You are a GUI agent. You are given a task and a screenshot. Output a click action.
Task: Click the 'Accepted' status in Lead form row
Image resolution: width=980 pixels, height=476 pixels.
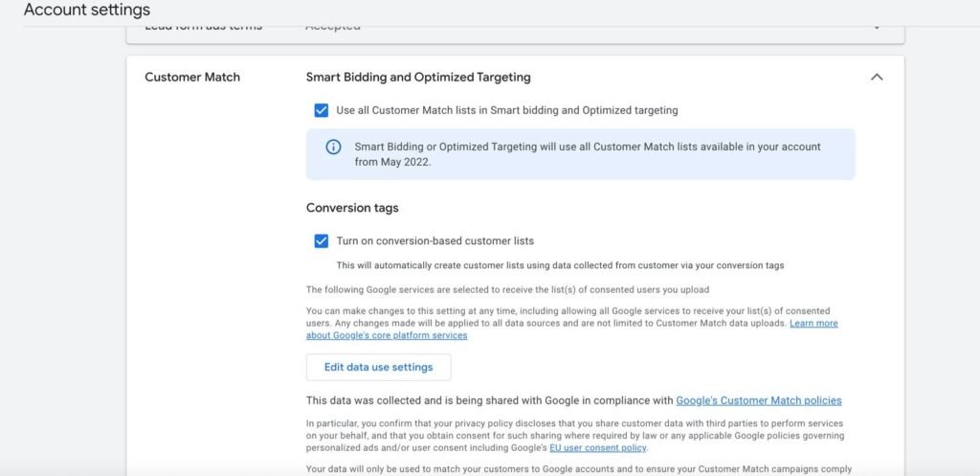(x=333, y=27)
